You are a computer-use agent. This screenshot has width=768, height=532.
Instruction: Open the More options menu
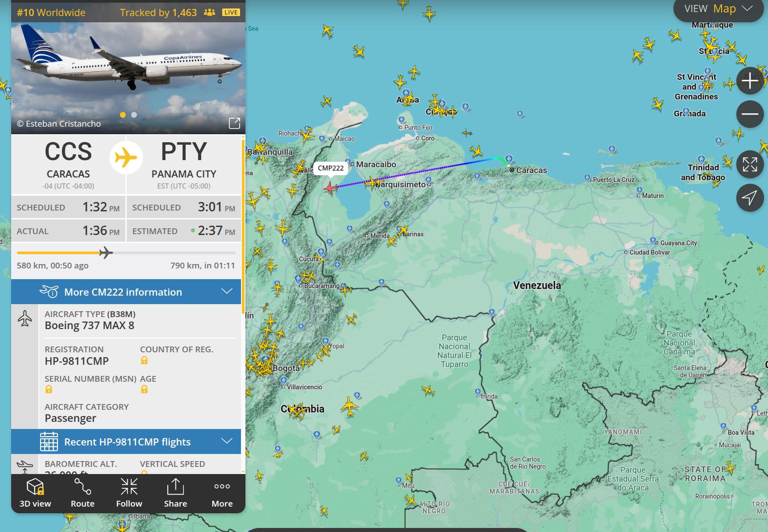222,493
